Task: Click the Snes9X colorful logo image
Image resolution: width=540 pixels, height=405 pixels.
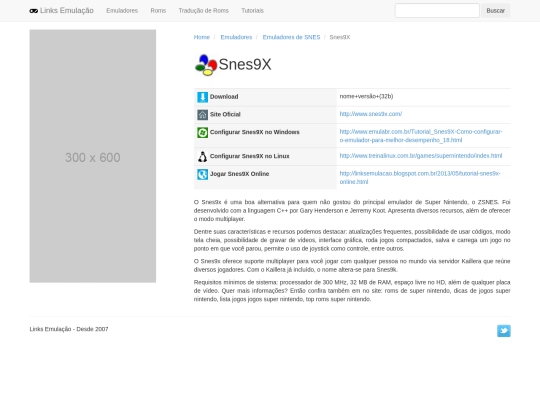Action: point(206,65)
